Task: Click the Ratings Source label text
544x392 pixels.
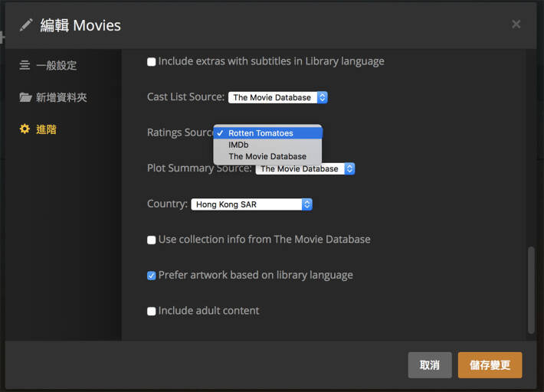Action: (180, 132)
